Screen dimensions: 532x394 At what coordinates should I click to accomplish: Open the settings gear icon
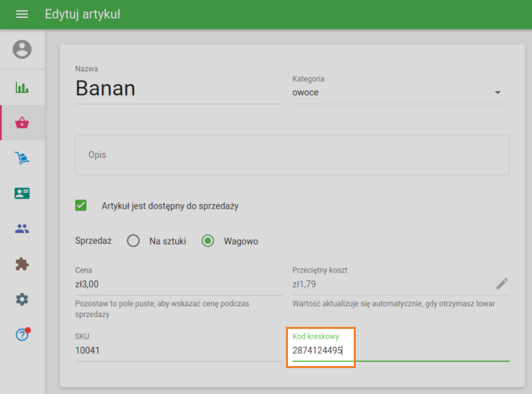(x=22, y=300)
